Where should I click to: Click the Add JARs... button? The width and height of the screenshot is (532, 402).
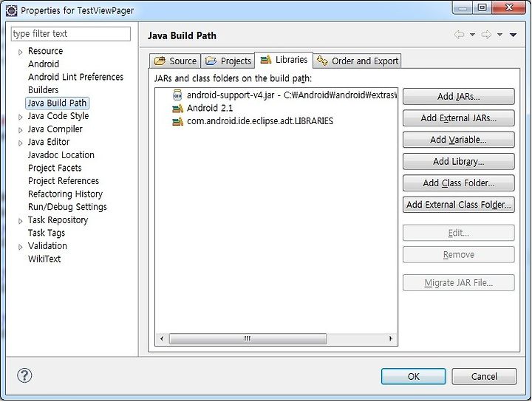click(x=458, y=97)
